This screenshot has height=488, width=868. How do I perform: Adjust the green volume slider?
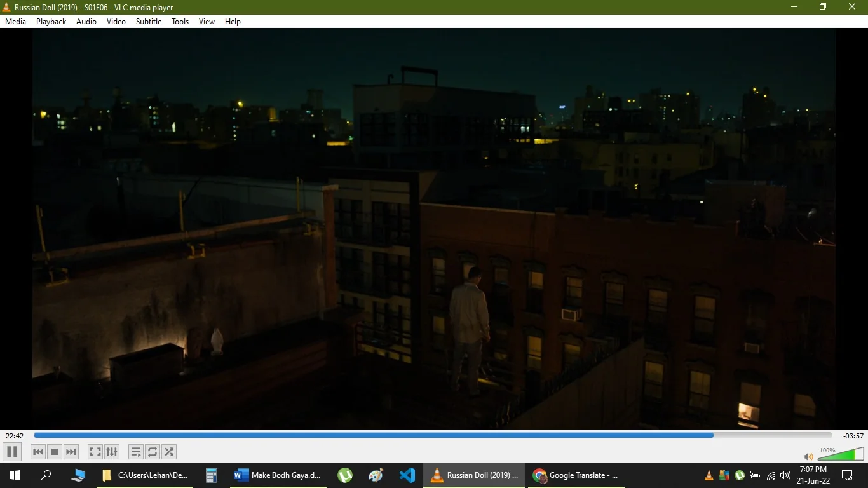pyautogui.click(x=841, y=454)
